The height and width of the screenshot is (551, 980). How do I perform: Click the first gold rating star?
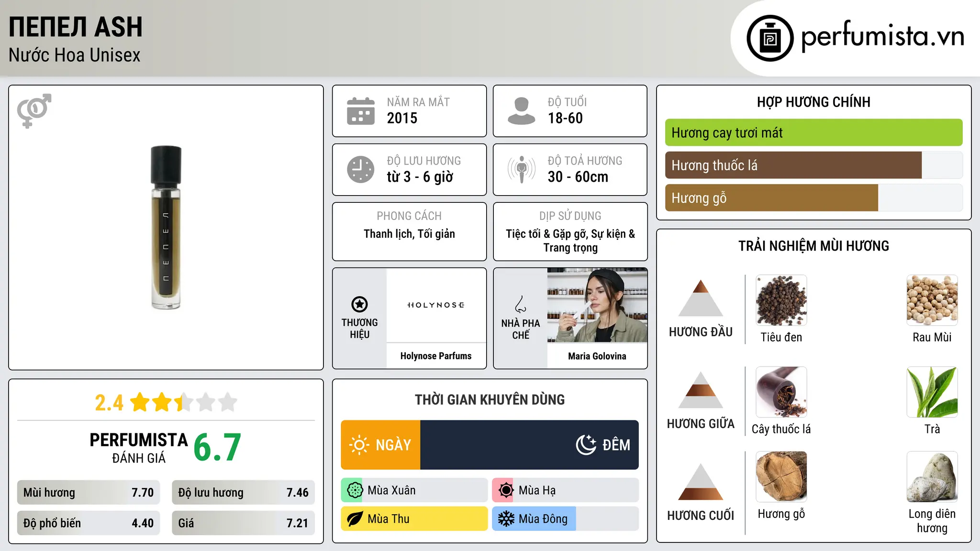tap(140, 402)
